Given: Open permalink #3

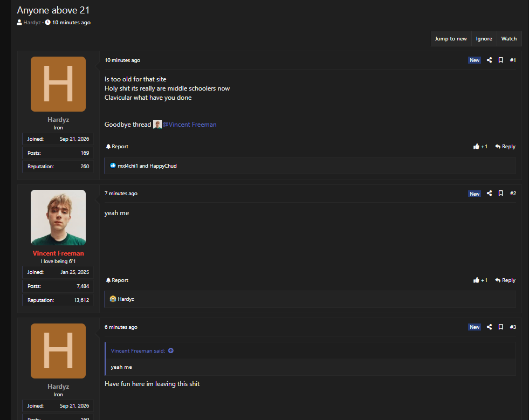Looking at the screenshot, I should click(x=513, y=327).
